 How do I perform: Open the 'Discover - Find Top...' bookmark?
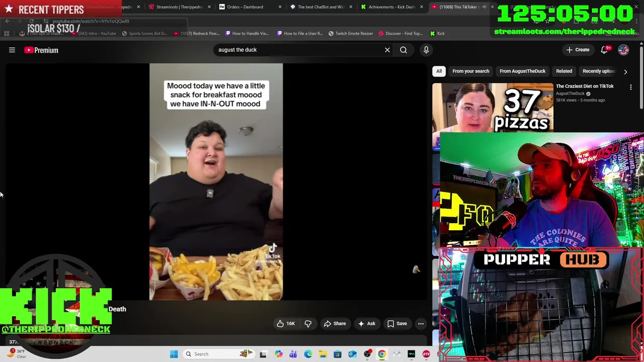click(400, 34)
